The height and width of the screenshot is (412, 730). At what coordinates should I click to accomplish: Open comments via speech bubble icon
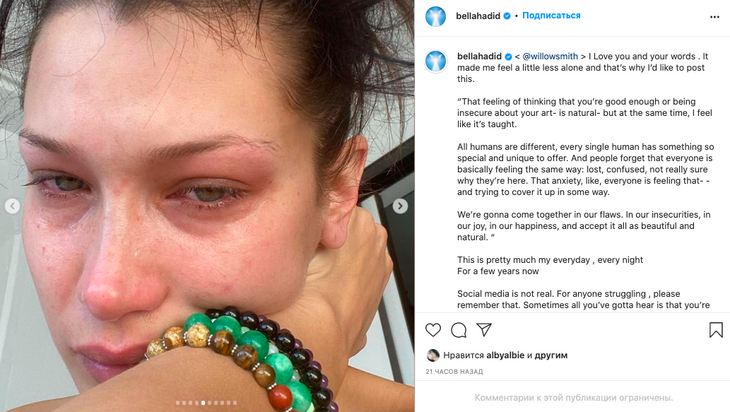coord(459,330)
